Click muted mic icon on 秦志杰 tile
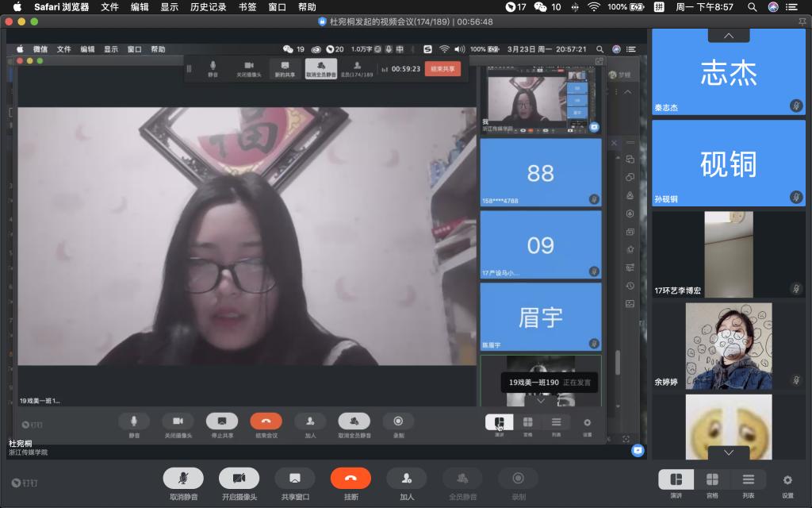Image resolution: width=812 pixels, height=508 pixels. coord(795,106)
